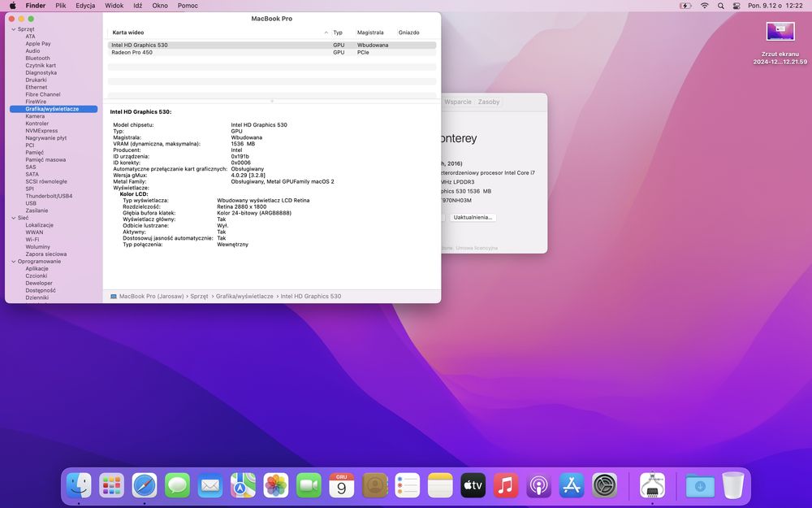
Task: Sort by Gniazdo column header
Action: click(408, 33)
